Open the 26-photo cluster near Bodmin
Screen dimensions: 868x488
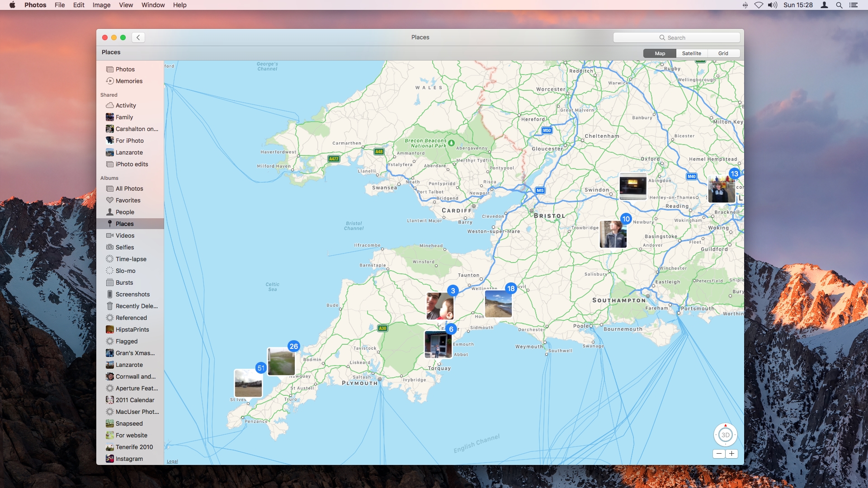[x=281, y=361]
